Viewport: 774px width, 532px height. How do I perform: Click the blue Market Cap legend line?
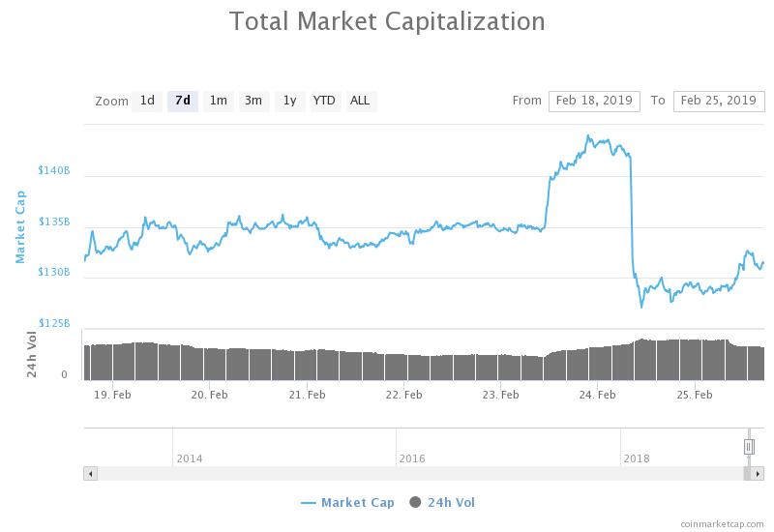[308, 503]
